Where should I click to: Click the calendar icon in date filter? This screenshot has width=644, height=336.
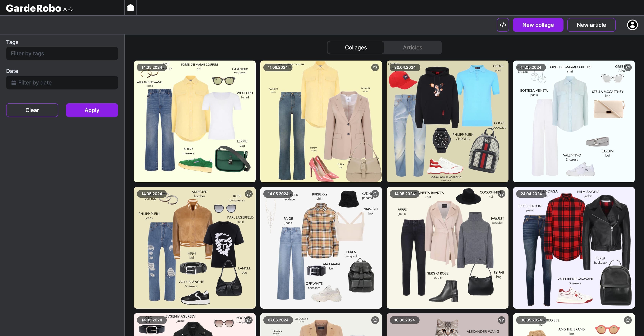[x=14, y=83]
